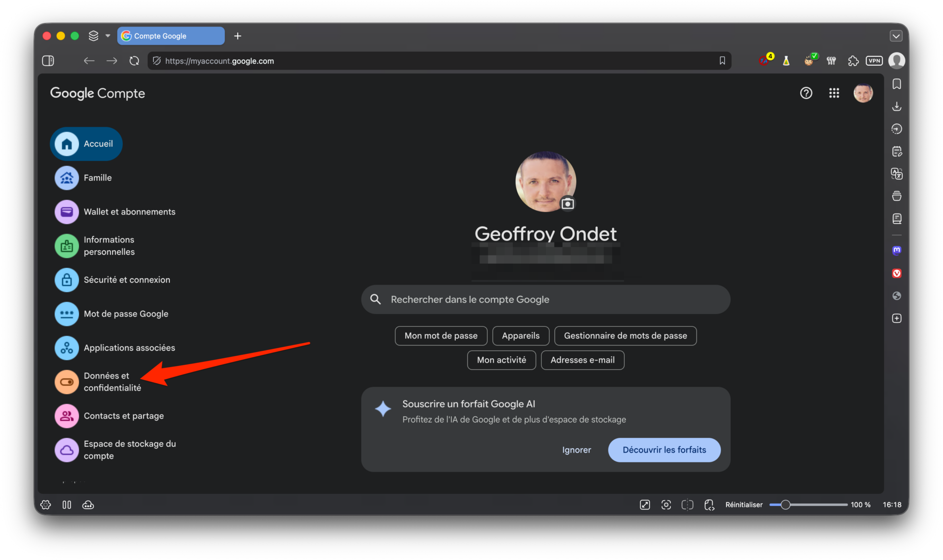This screenshot has height=560, width=943.
Task: Click the Adresses e-mail chip
Action: tap(582, 360)
